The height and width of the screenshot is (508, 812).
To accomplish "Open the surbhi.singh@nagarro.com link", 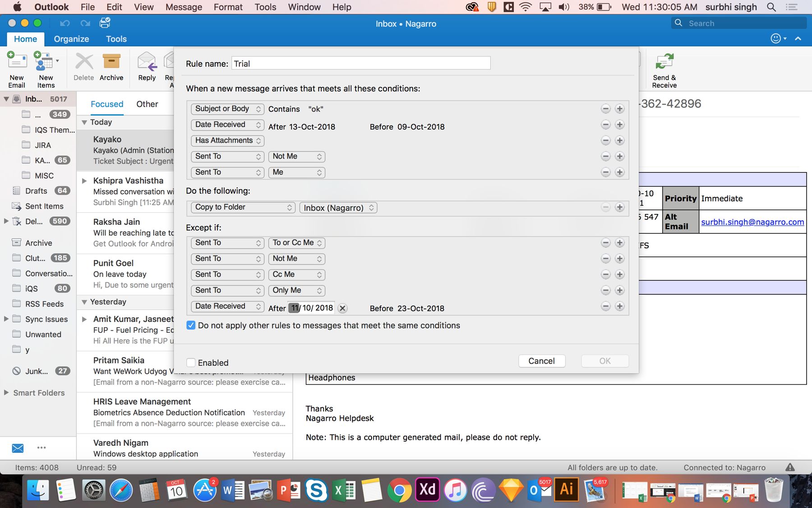I will click(752, 222).
